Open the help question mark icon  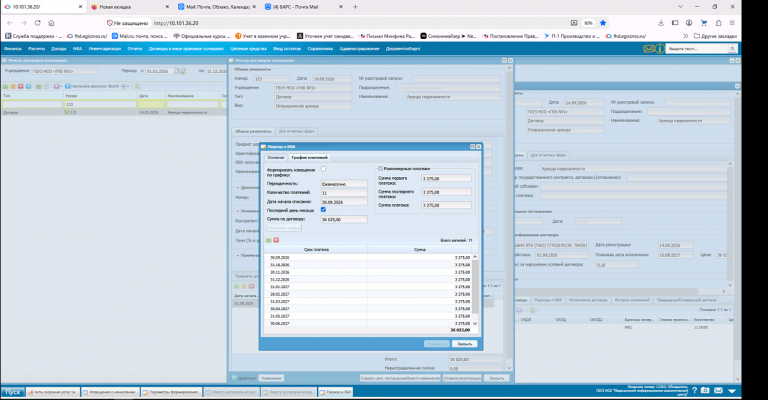[x=694, y=391]
